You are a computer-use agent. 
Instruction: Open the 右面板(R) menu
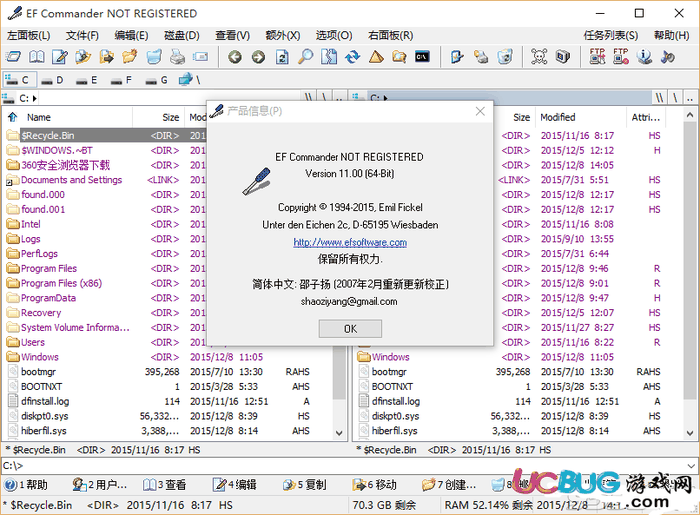[x=391, y=35]
